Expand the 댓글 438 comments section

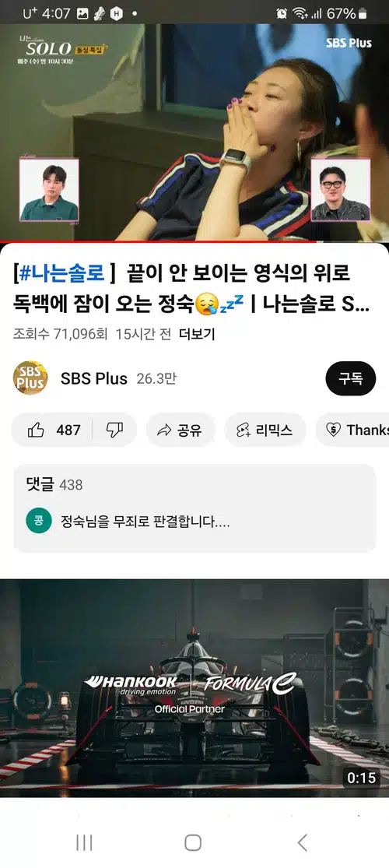[194, 508]
